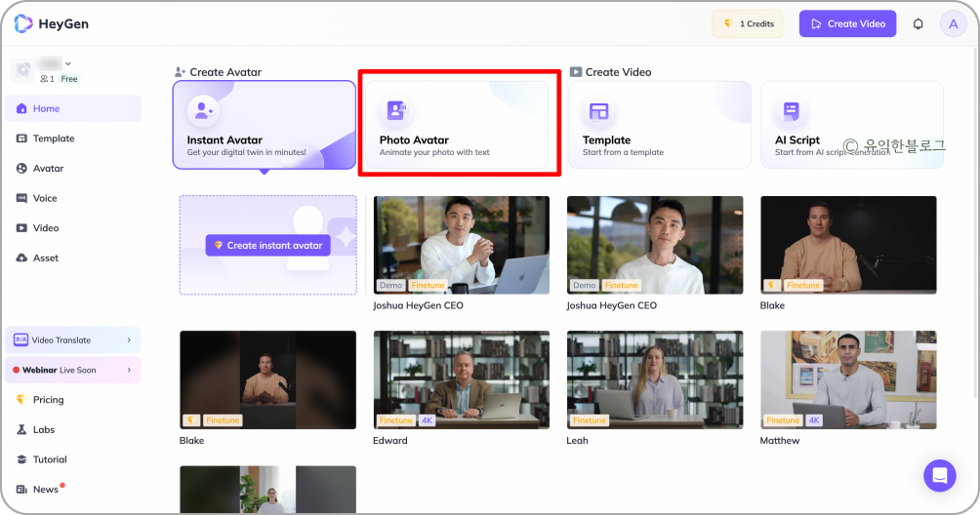980x515 pixels.
Task: Expand the Video Translate chevron
Action: pos(129,340)
